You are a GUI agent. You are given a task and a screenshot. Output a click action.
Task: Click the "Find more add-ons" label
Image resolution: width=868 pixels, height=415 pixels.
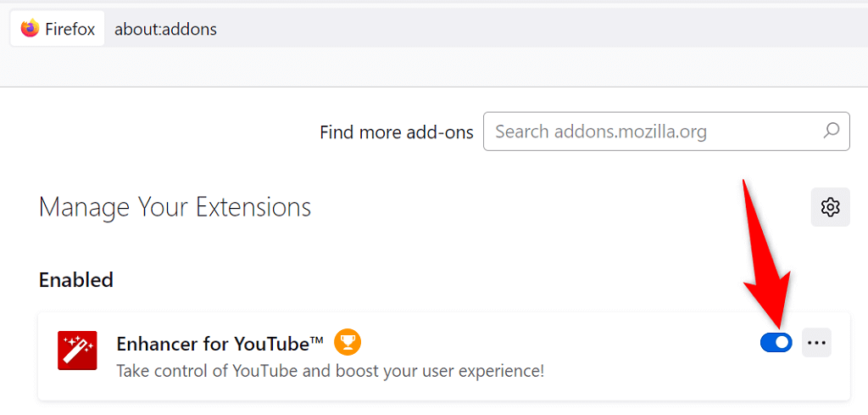[x=396, y=132]
